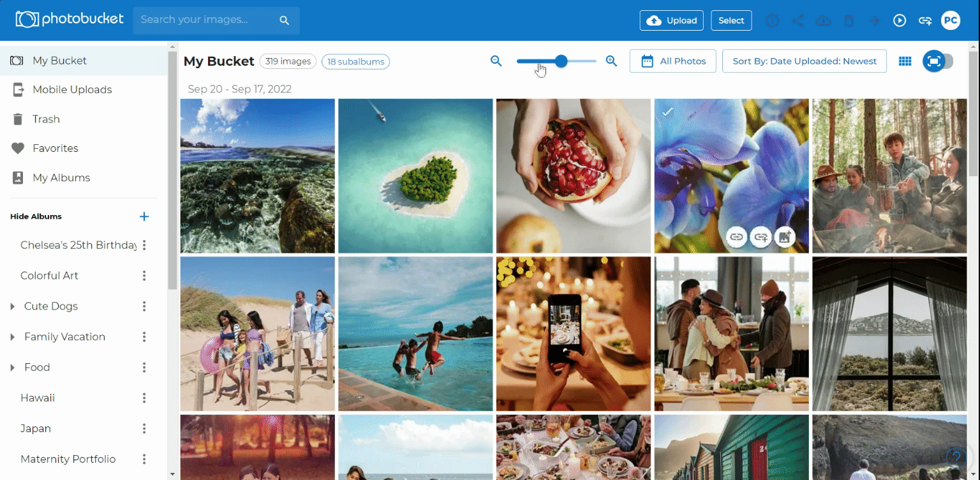
Task: Open My Albums
Action: pos(84,177)
